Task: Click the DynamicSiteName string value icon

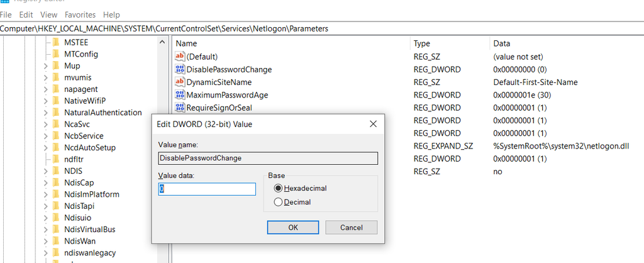Action: 180,82
